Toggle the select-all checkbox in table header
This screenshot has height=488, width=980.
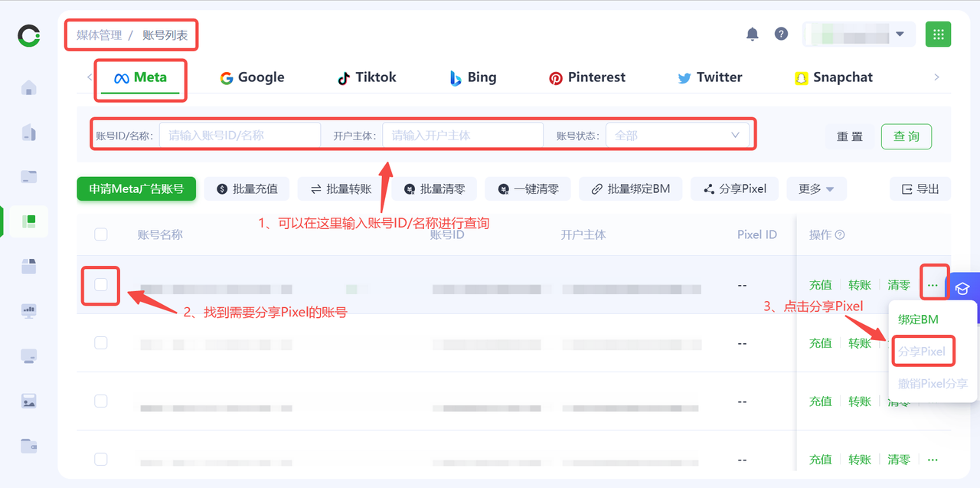pos(101,234)
